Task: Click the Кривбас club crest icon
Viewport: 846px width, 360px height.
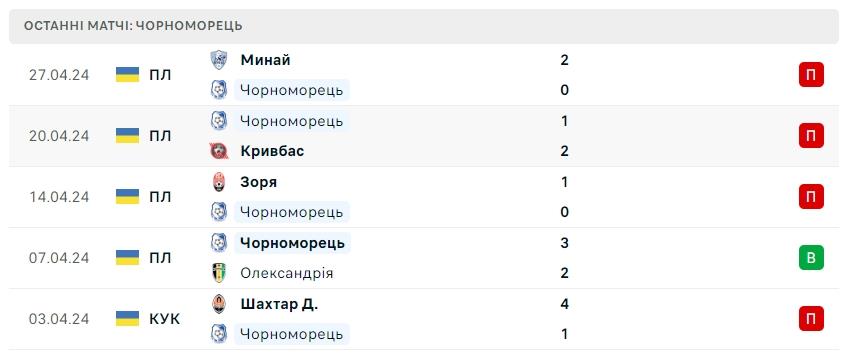Action: 219,151
